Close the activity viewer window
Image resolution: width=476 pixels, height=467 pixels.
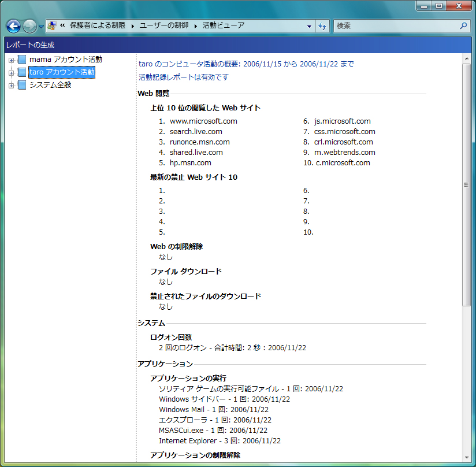tap(459, 6)
